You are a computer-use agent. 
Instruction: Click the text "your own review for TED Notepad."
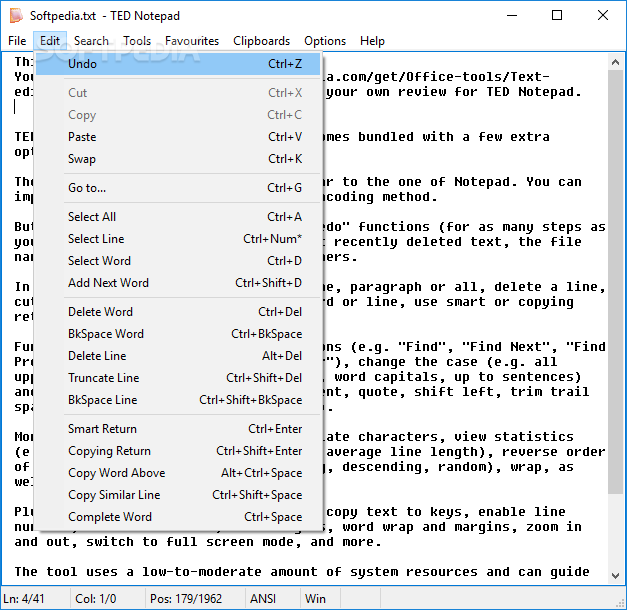click(x=454, y=92)
